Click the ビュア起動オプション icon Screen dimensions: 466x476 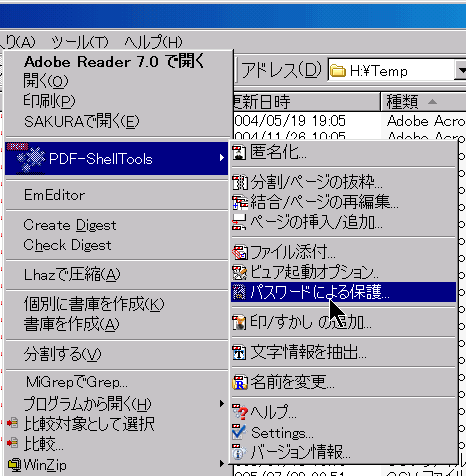coord(239,272)
